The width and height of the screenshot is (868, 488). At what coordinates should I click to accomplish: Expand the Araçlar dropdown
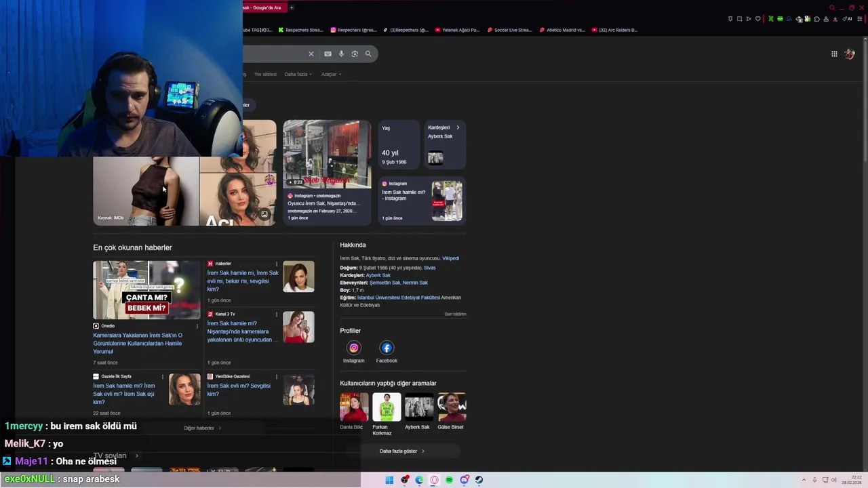pos(331,74)
